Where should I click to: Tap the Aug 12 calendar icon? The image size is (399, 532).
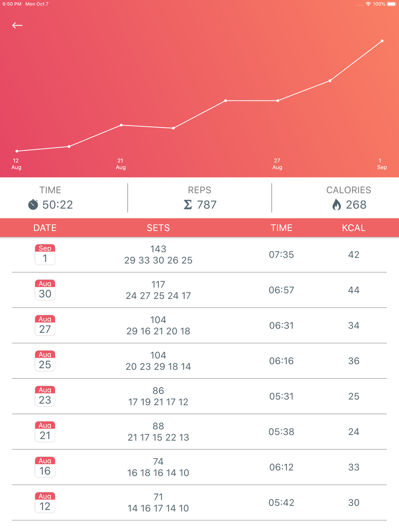(x=45, y=502)
